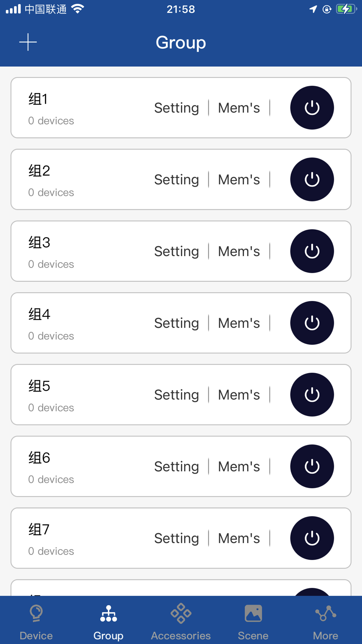
Task: Open Mem's for group 组2
Action: point(239,180)
